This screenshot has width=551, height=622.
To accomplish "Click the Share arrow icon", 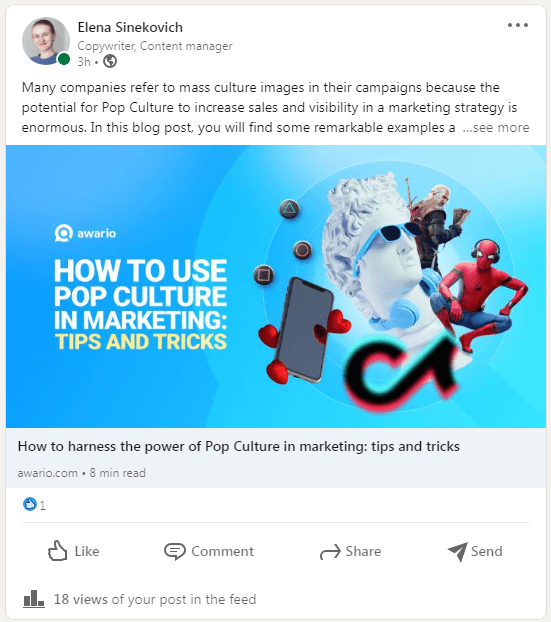I will [x=330, y=551].
